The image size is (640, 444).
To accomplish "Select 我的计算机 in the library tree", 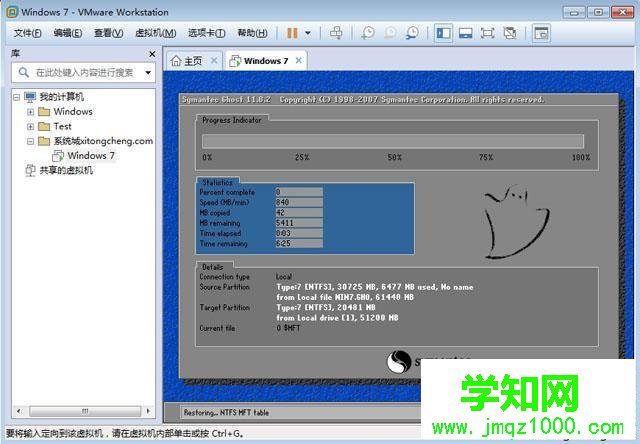I will [x=61, y=97].
